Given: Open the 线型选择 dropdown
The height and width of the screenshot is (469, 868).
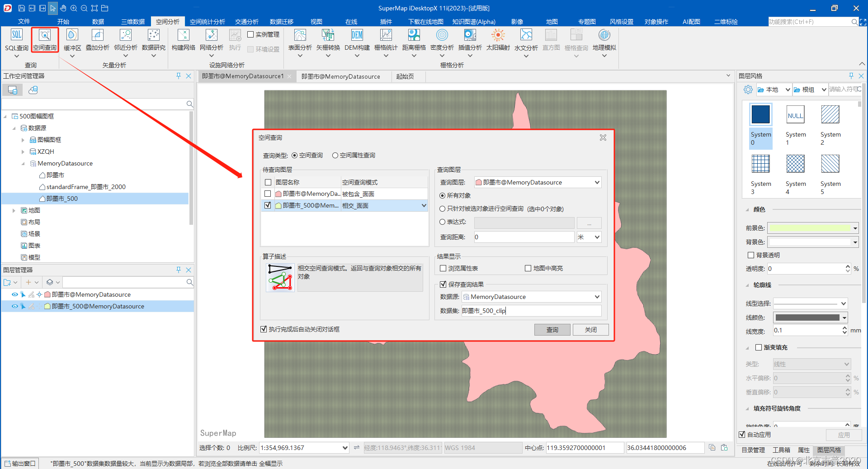Looking at the screenshot, I should pyautogui.click(x=810, y=303).
